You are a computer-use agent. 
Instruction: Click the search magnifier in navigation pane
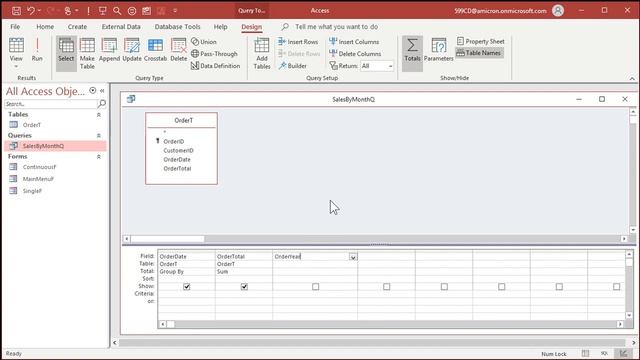102,104
